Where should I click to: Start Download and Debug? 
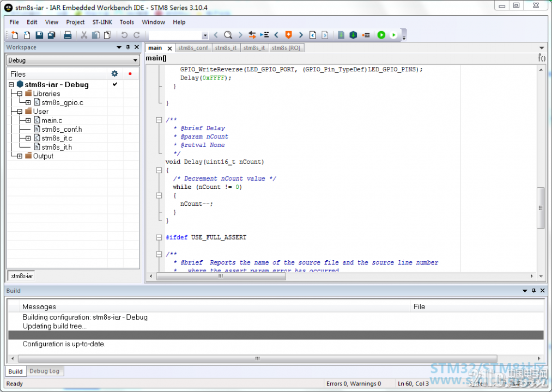pos(381,35)
